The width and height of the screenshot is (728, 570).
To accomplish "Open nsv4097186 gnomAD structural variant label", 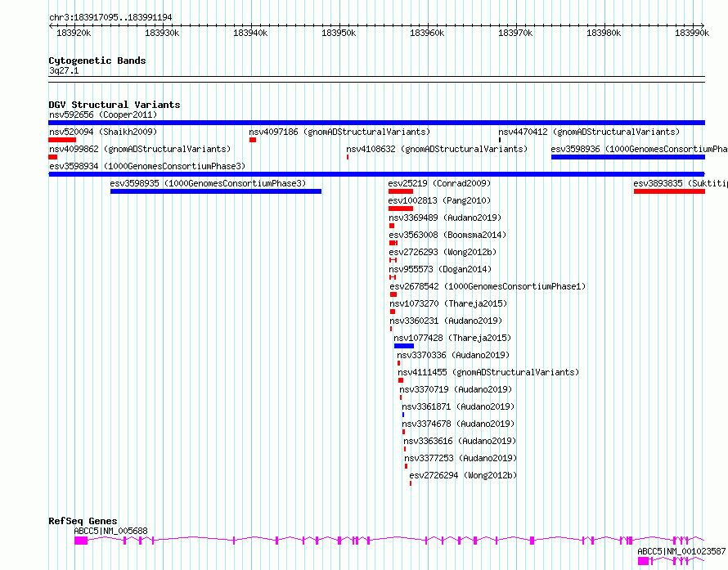I will 339,132.
